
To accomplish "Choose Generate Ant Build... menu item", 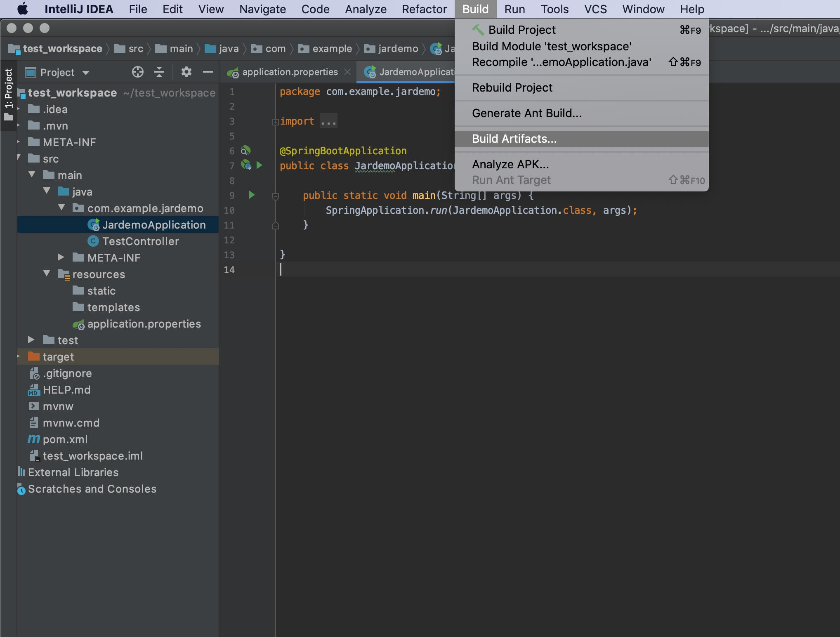I will pyautogui.click(x=581, y=113).
